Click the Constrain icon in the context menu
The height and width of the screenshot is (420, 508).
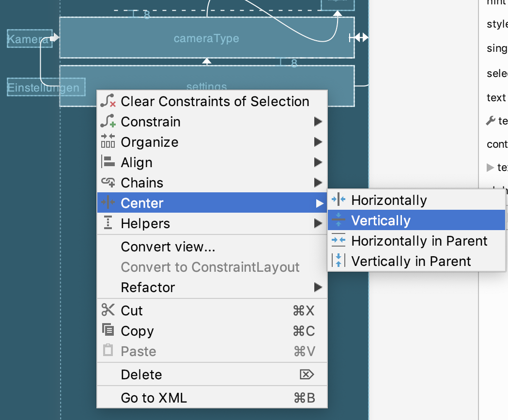(x=108, y=122)
